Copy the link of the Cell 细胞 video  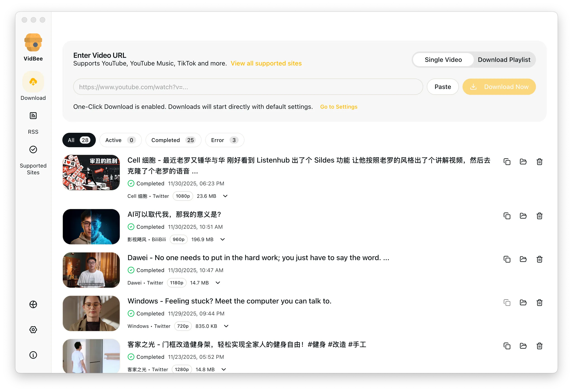pos(507,162)
